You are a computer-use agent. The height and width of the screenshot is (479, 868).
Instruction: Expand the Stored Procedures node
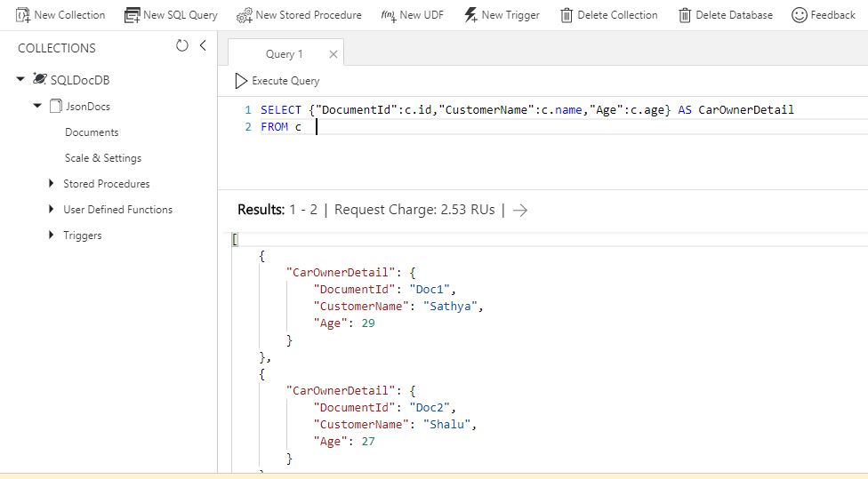tap(51, 183)
